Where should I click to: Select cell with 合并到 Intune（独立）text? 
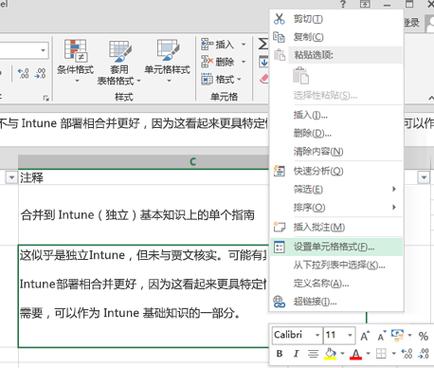tap(143, 215)
